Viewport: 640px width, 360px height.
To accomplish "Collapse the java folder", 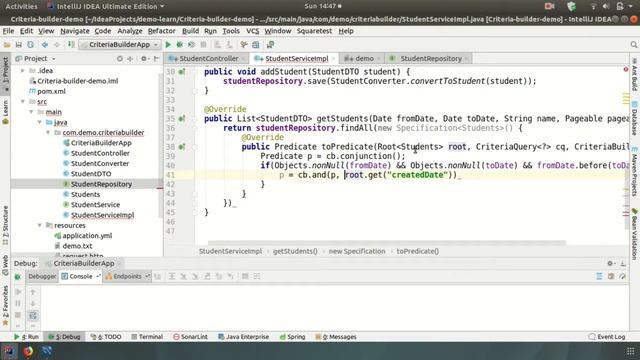I will tap(40, 122).
